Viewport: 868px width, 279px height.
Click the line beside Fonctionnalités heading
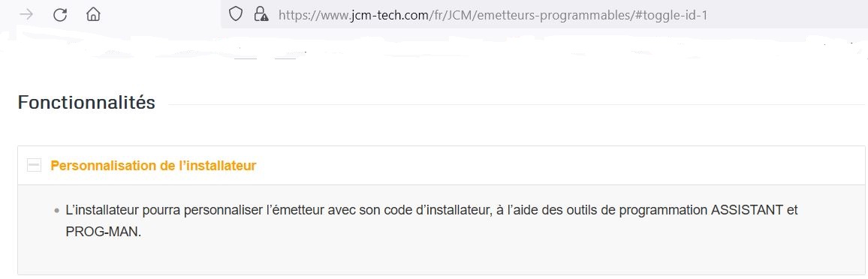[516, 104]
